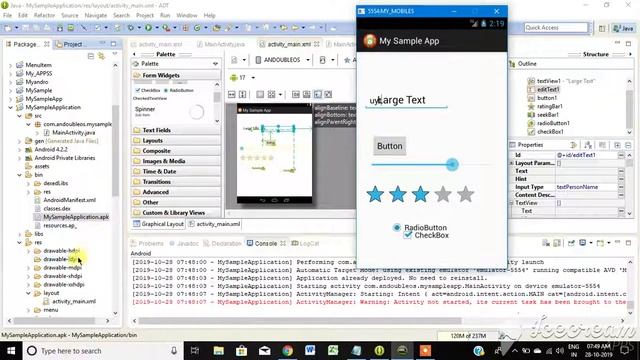Expand the Images & Media palette category
The width and height of the screenshot is (640, 360).
176,161
